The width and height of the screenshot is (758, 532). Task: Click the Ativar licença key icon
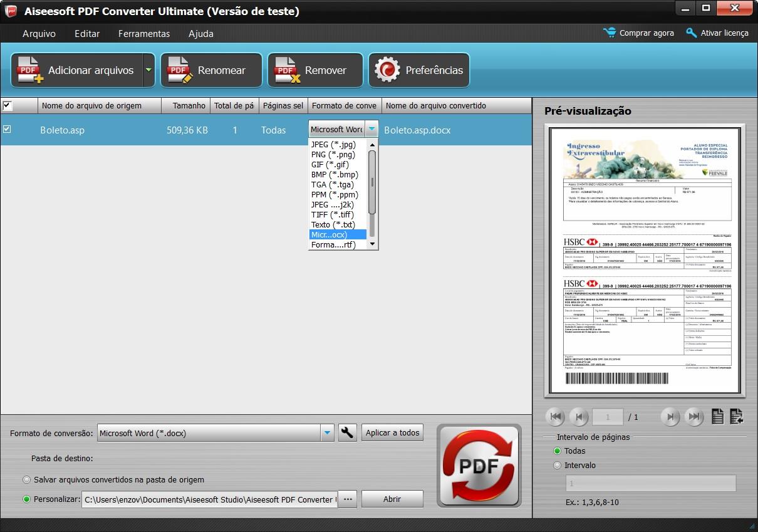tap(692, 33)
